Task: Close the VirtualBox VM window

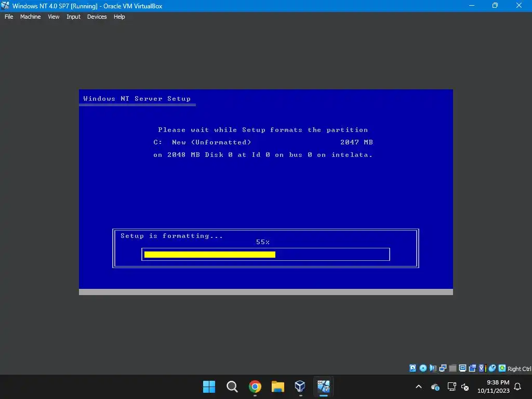Action: tap(519, 5)
